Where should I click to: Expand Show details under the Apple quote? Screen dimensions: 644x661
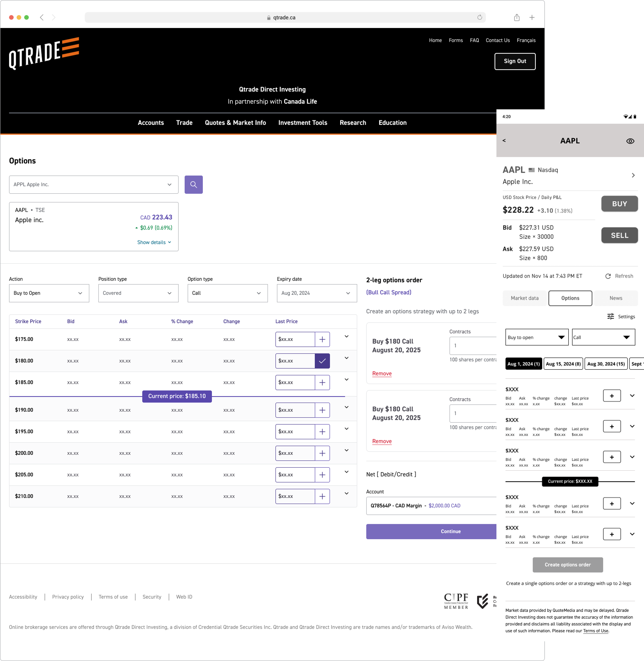point(154,242)
